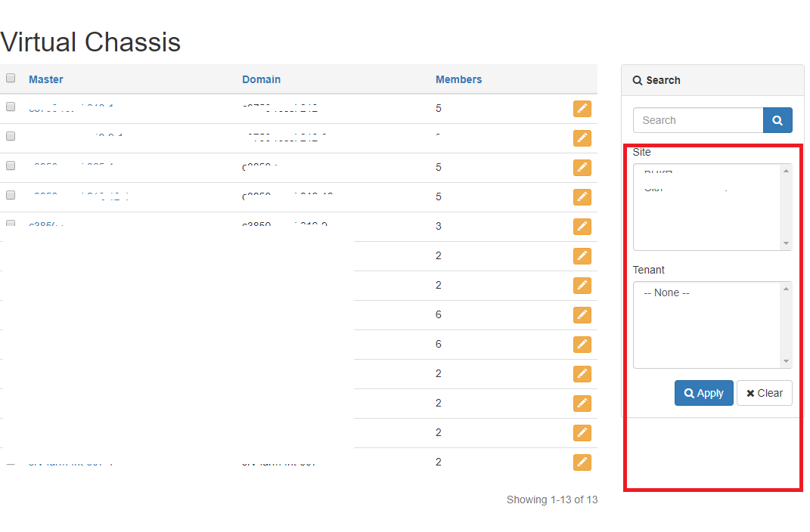
Task: Click the Apply button
Action: click(x=703, y=393)
